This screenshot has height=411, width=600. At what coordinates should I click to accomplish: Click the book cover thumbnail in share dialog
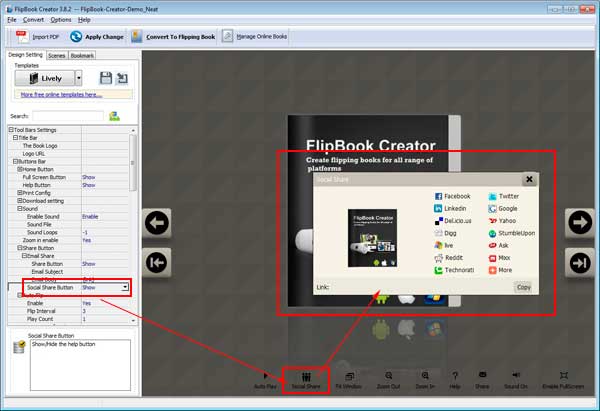click(372, 238)
